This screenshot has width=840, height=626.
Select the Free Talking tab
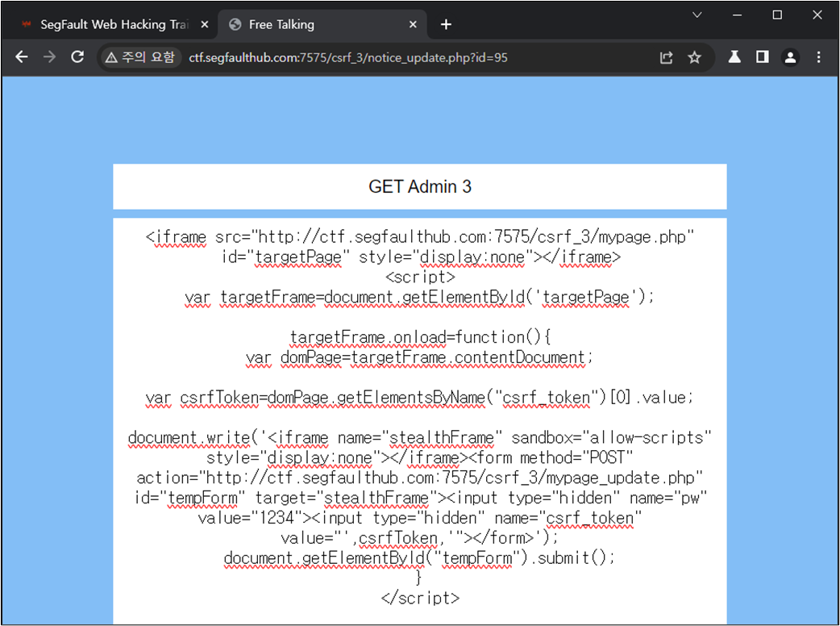(x=322, y=25)
